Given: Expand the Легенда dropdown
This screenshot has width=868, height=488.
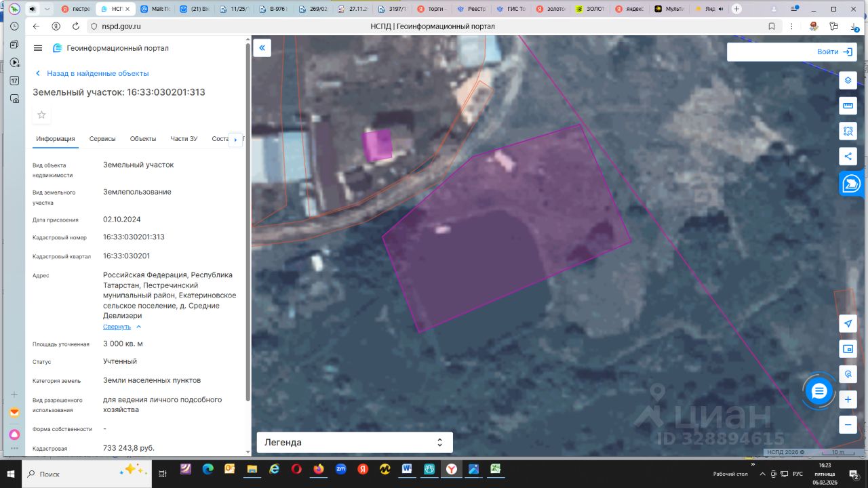Looking at the screenshot, I should point(354,443).
